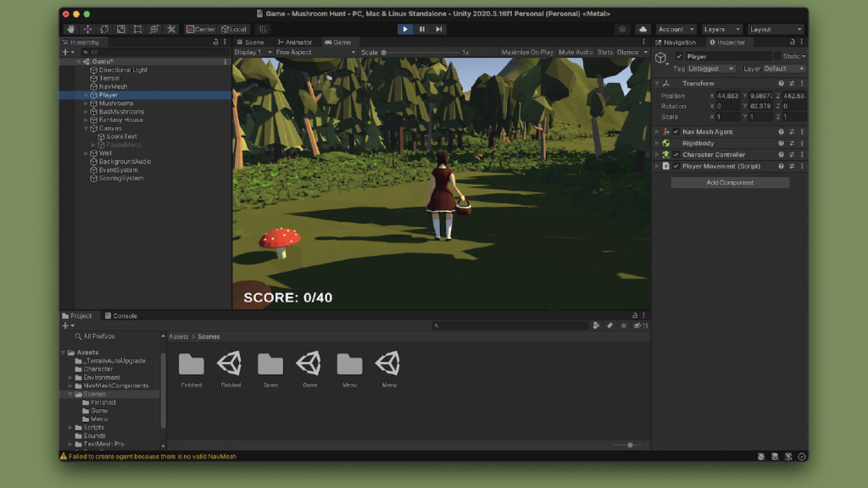Open Player Movement script options
868x488 pixels.
coord(802,166)
